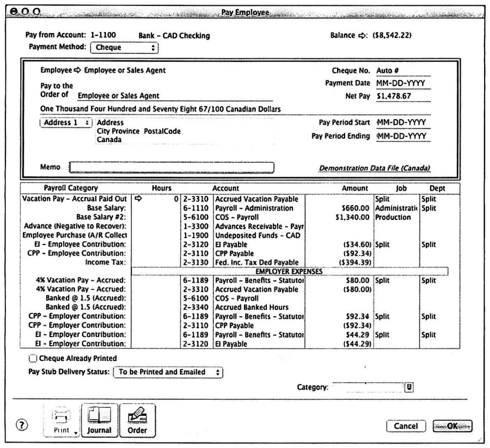The height and width of the screenshot is (448, 490).
Task: Click the $660.00 Base Salary amount
Action: click(356, 208)
